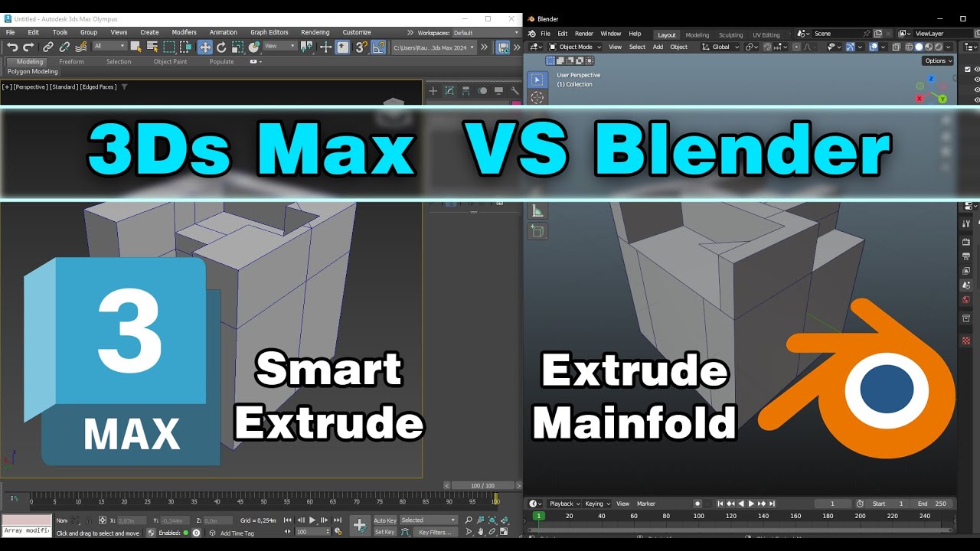This screenshot has width=980, height=551.
Task: Go to start frame in 3ds Max
Action: coord(288,520)
